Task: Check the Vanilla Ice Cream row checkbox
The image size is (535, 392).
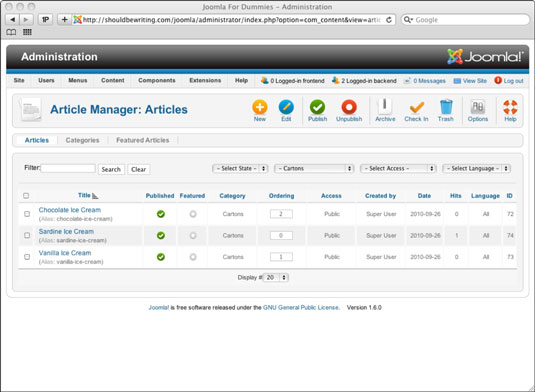Action: (27, 257)
